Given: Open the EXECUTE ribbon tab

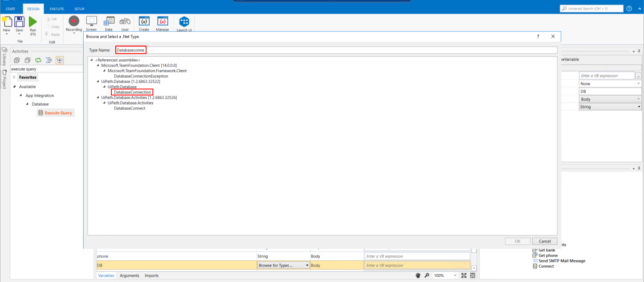Looking at the screenshot, I should click(x=57, y=9).
